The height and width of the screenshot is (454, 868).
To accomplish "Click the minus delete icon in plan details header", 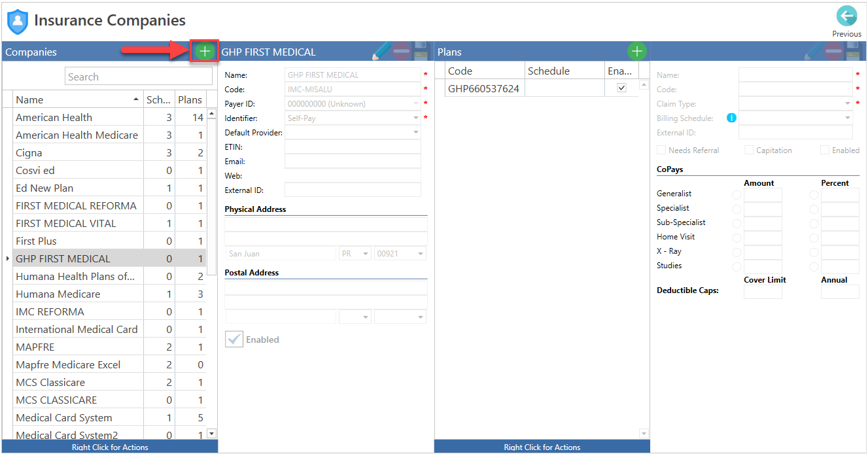I will tap(833, 51).
